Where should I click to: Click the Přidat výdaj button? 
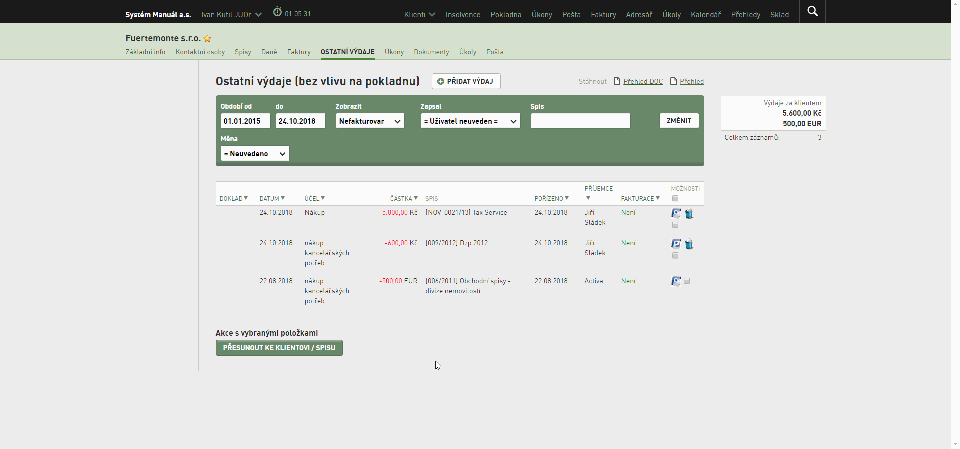(x=466, y=81)
